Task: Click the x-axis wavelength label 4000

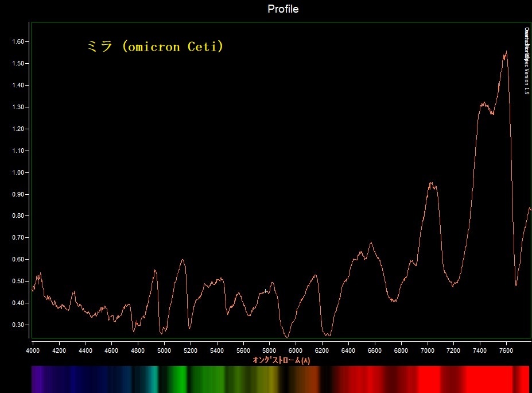Action: [x=33, y=350]
